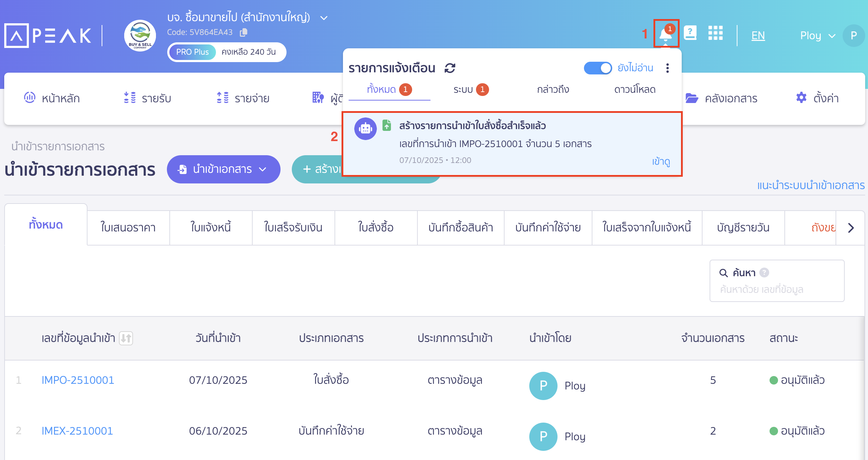Click the user avatar P
The width and height of the screenshot is (868, 460).
point(854,35)
